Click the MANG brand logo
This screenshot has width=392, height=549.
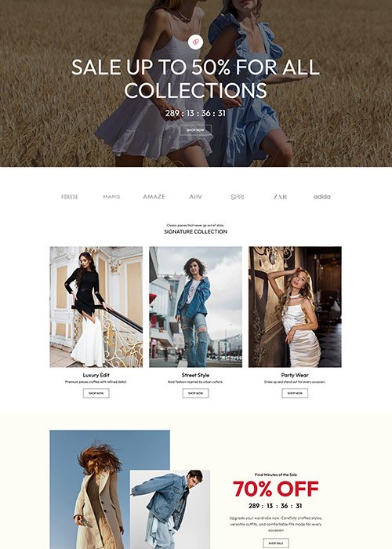point(111,197)
